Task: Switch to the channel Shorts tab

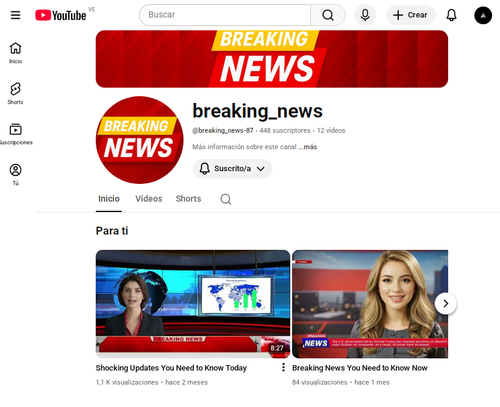Action: pos(188,199)
